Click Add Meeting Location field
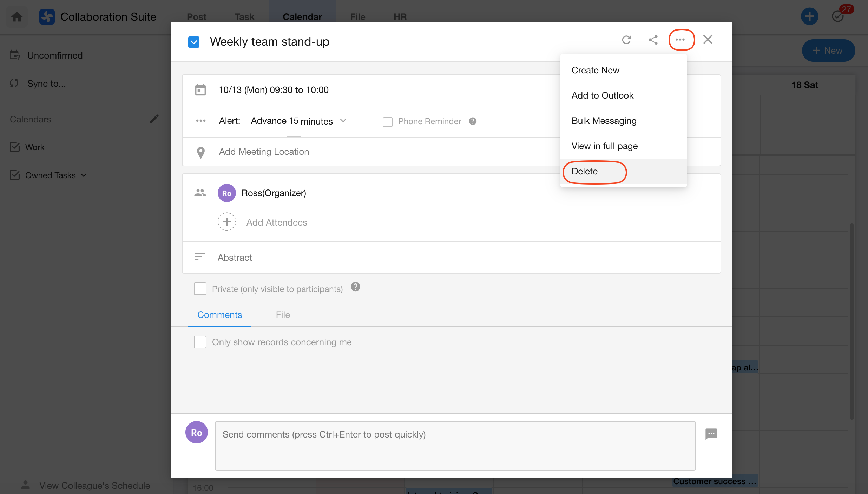The width and height of the screenshot is (868, 494). coord(264,152)
